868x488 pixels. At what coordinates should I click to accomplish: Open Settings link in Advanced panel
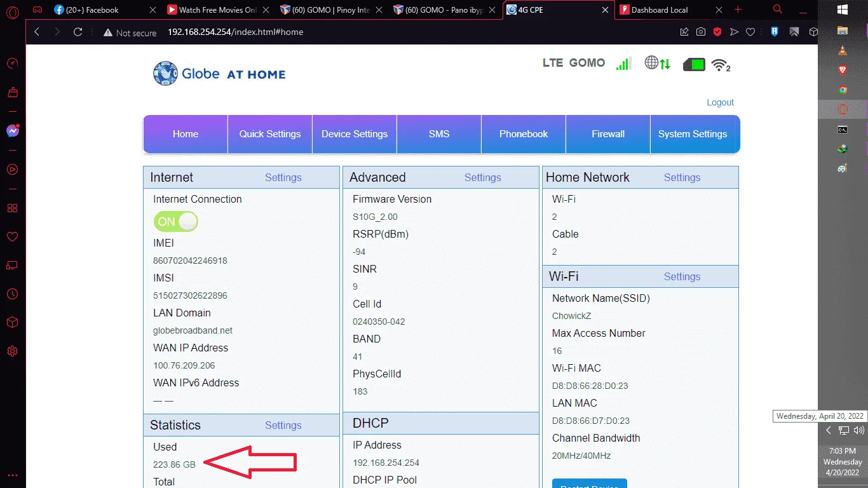483,178
